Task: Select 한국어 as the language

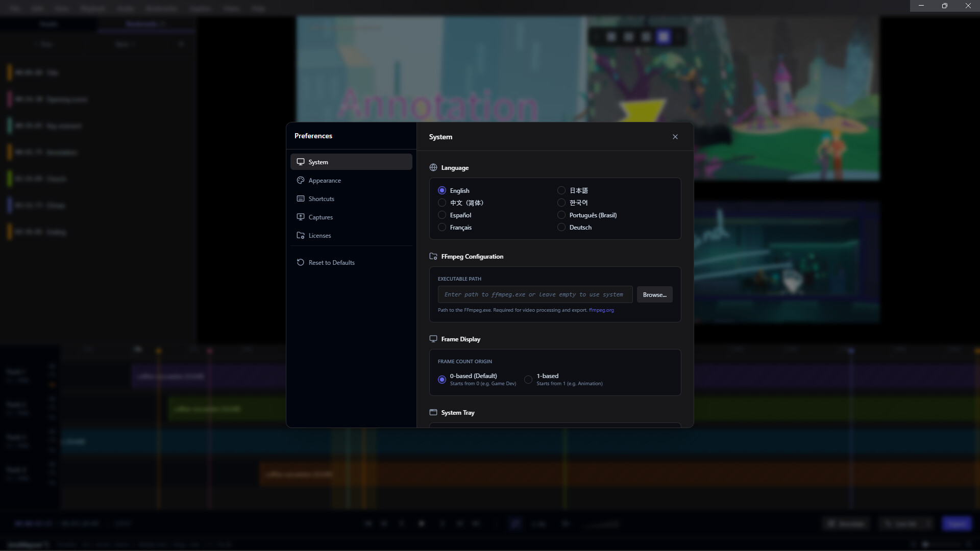Action: [x=561, y=203]
